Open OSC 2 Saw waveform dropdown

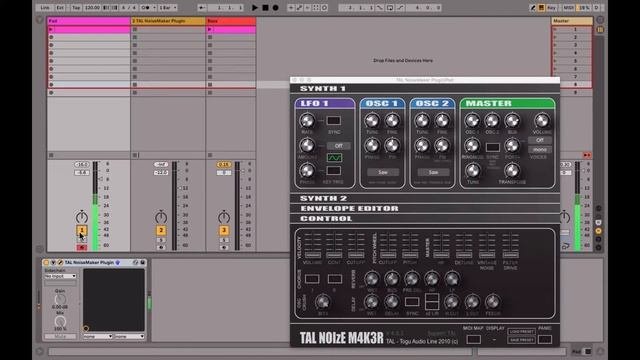pos(433,172)
